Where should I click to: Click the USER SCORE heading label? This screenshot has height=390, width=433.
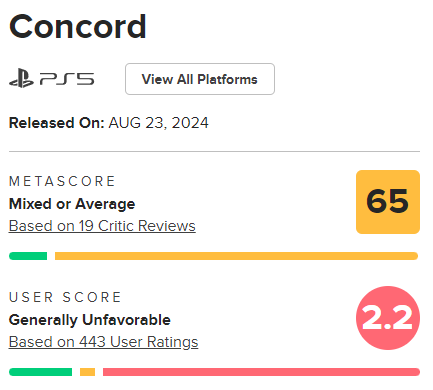pyautogui.click(x=65, y=297)
